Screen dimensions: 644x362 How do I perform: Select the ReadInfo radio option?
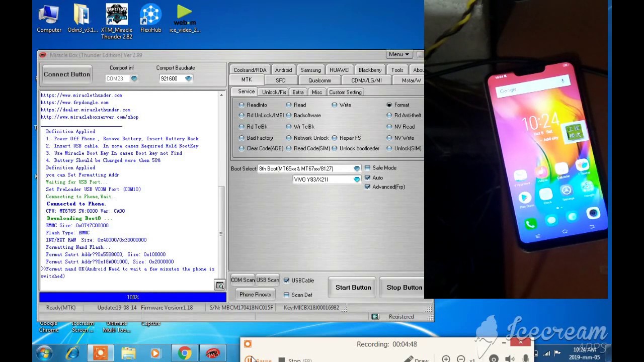point(253,105)
